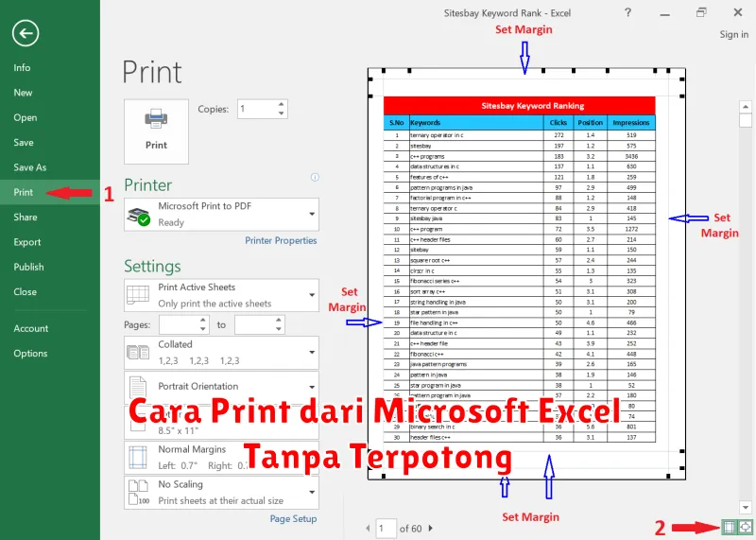
Task: Click preview scrollbar down arrow
Action: 746,507
